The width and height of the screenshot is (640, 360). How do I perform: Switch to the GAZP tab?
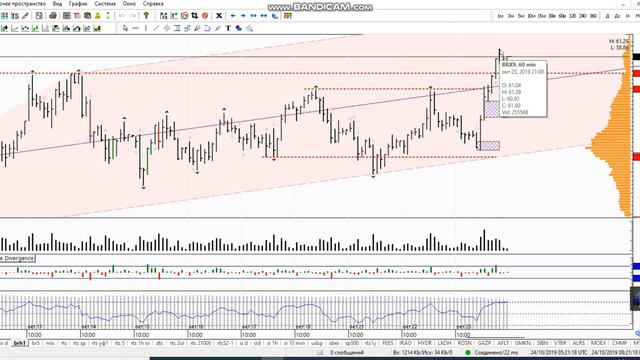click(484, 343)
